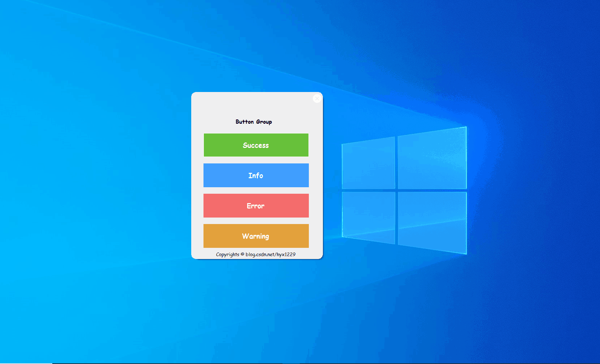Close the Button Group dialog
This screenshot has width=600, height=364.
point(317,98)
